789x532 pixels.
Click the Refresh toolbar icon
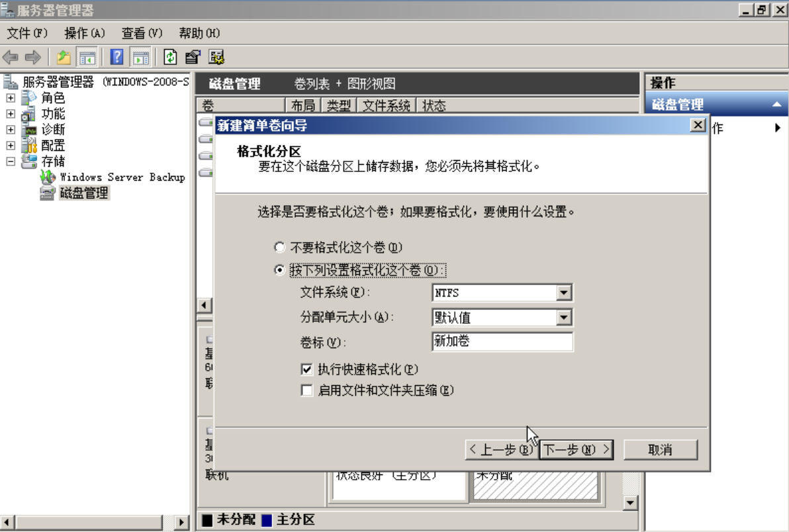170,58
